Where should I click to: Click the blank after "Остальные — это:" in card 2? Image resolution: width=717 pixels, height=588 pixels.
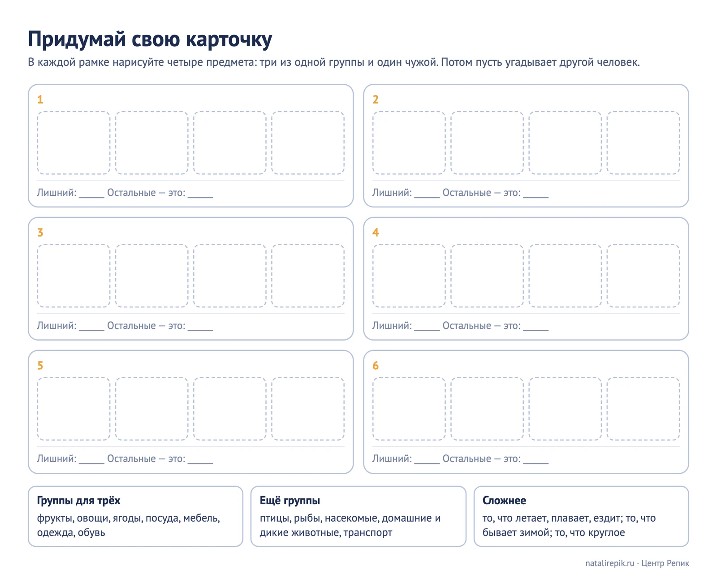point(536,194)
